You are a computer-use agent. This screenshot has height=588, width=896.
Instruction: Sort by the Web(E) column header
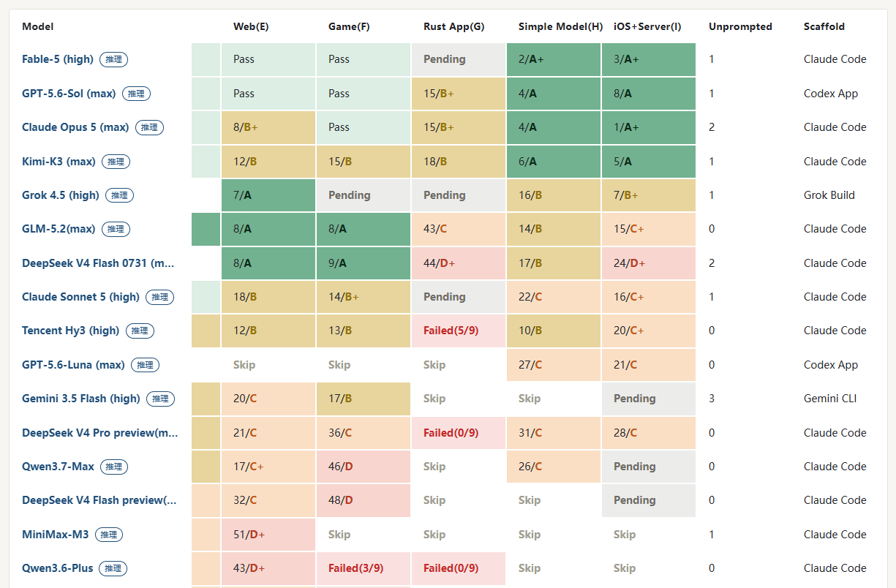tap(251, 26)
